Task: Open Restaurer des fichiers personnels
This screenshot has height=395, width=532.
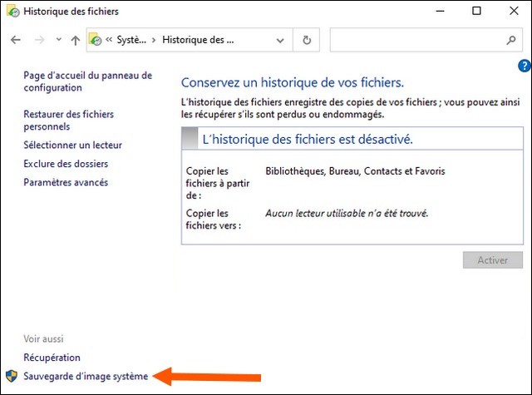Action: click(68, 120)
